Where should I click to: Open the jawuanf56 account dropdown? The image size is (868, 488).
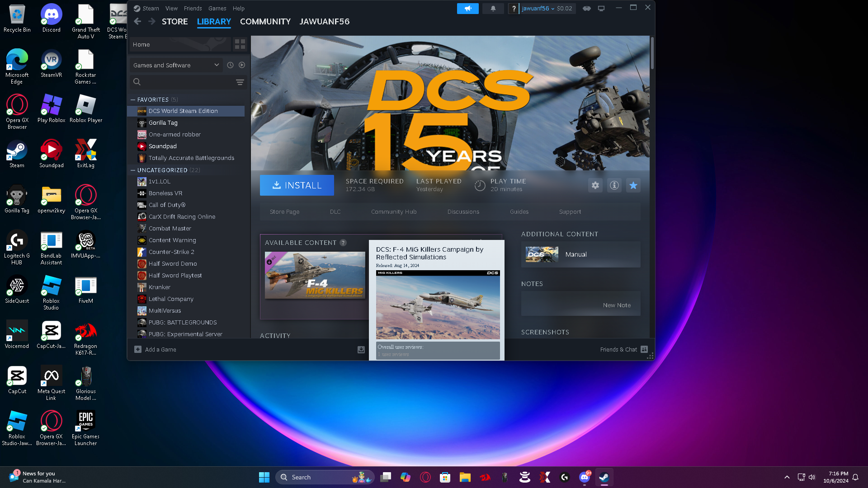pos(538,9)
